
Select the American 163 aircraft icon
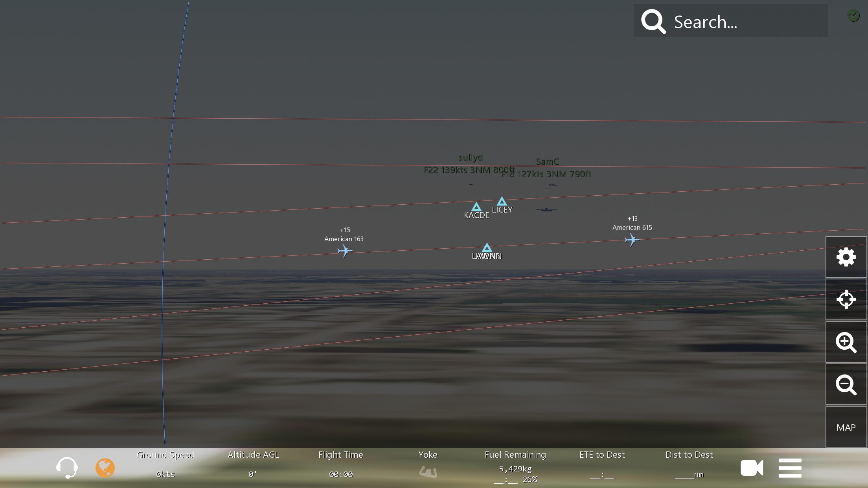tap(345, 251)
